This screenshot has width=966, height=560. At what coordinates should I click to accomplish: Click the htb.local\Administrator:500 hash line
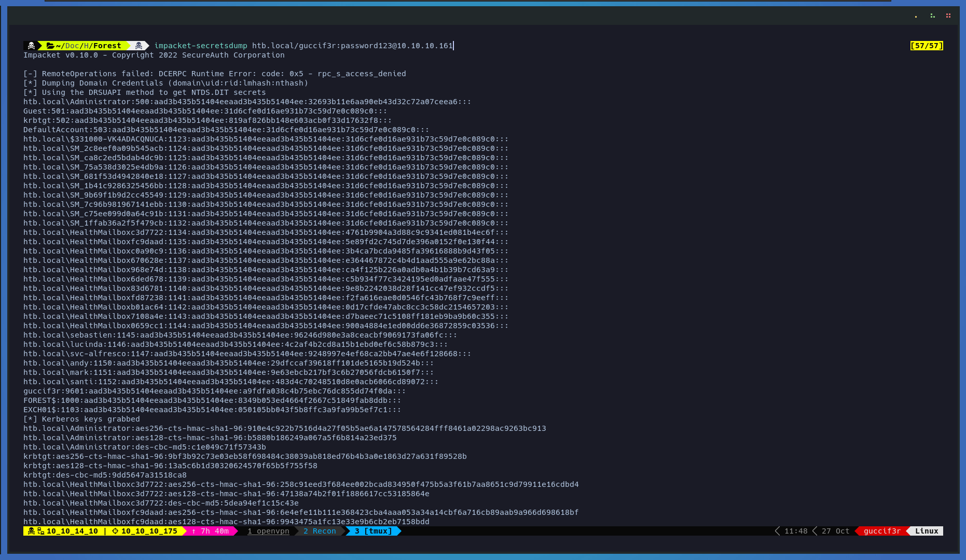(247, 102)
